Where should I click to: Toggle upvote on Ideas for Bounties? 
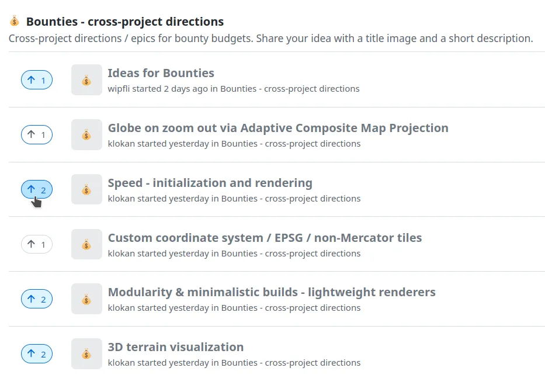click(37, 80)
